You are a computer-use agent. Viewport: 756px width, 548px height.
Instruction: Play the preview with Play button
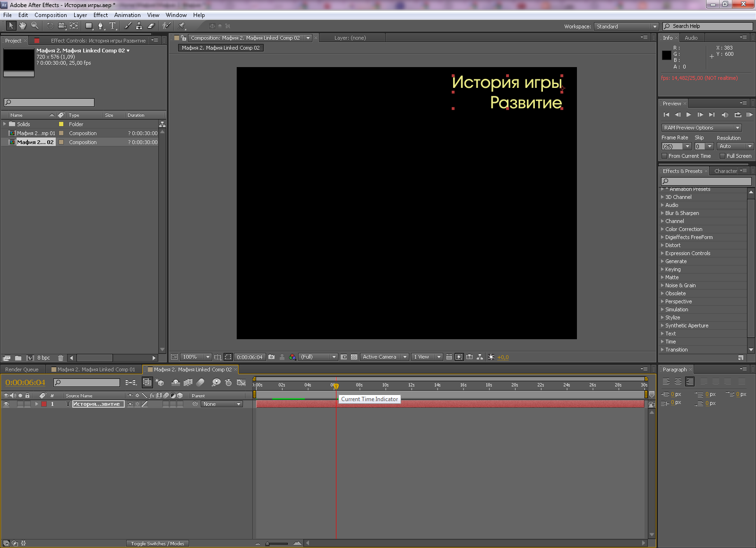pyautogui.click(x=688, y=115)
